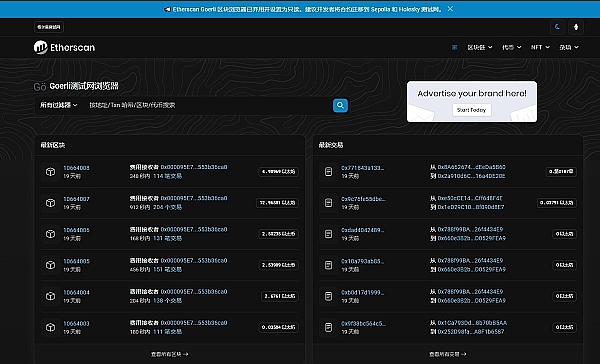Viewport: 600px width, 364px height.
Task: Focus the address/Txn hash search field
Action: point(209,105)
